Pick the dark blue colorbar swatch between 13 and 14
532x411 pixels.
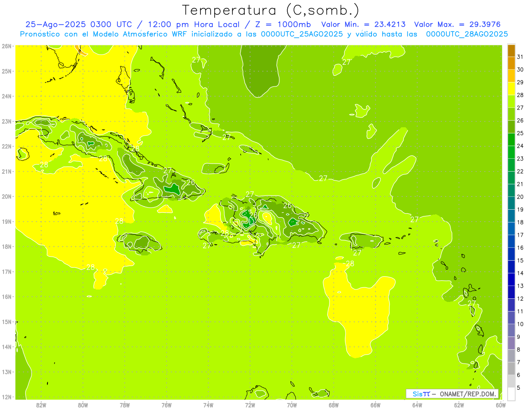tap(511, 279)
